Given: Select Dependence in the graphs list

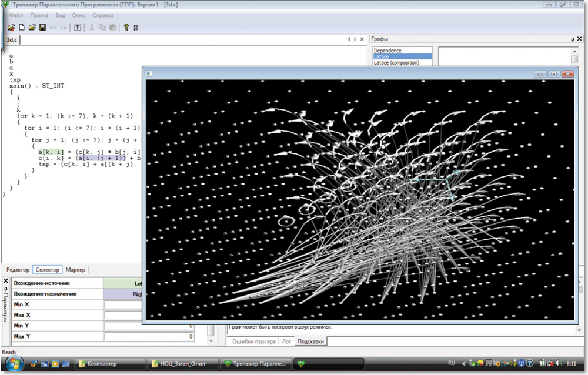Looking at the screenshot, I should pos(387,51).
